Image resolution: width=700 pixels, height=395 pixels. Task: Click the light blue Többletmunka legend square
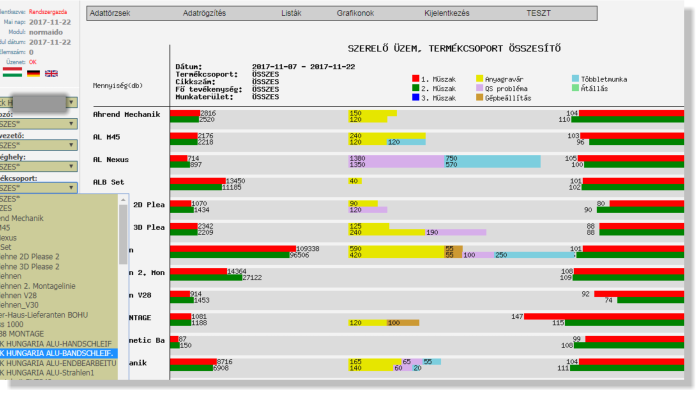(x=575, y=79)
